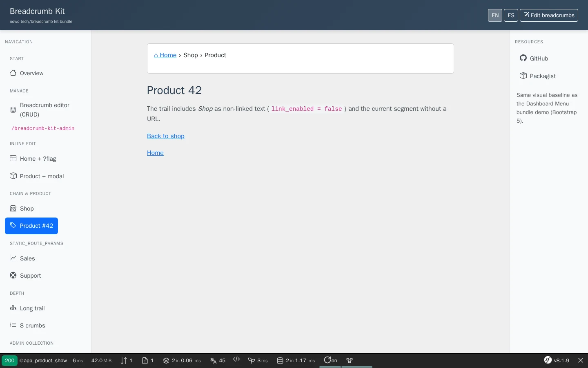Open the Twig panel showing 3 ms
The height and width of the screenshot is (368, 588).
click(258, 361)
